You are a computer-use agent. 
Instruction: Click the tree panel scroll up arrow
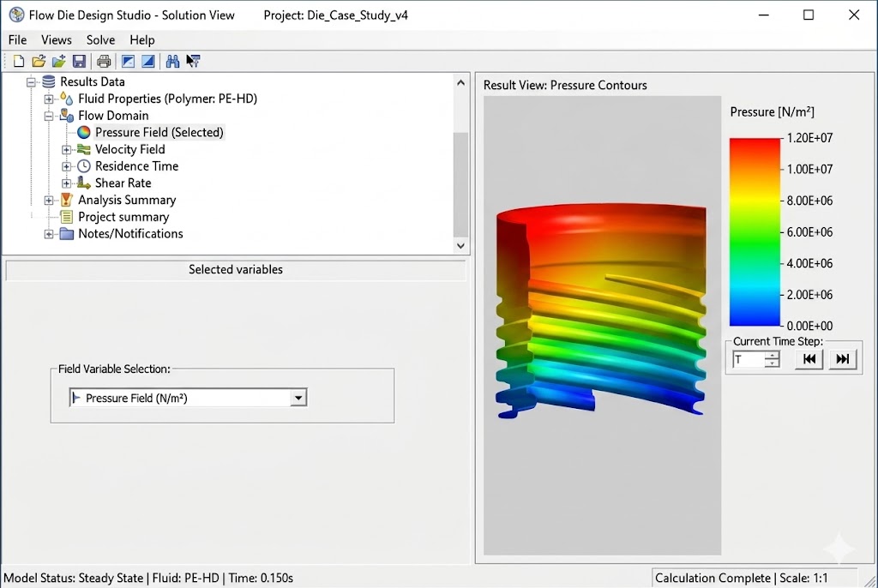click(460, 83)
